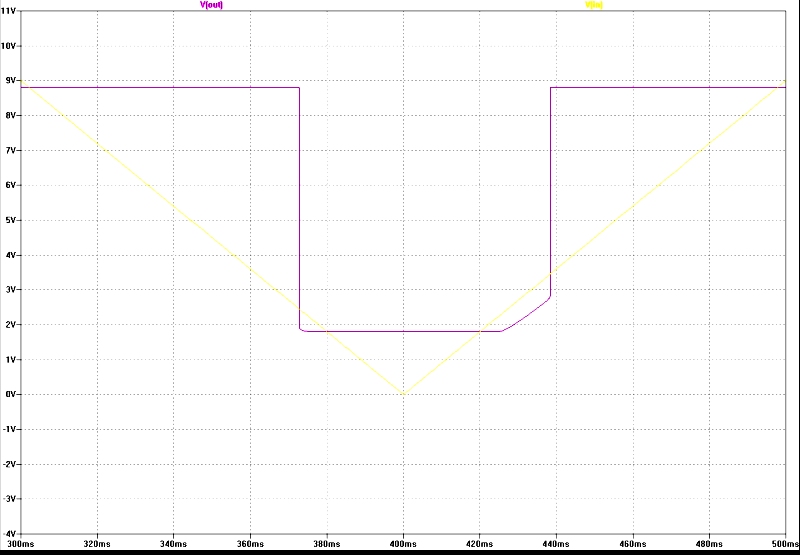800x555 pixels.
Task: Click the flat low section of purple trace
Action: pyautogui.click(x=400, y=331)
